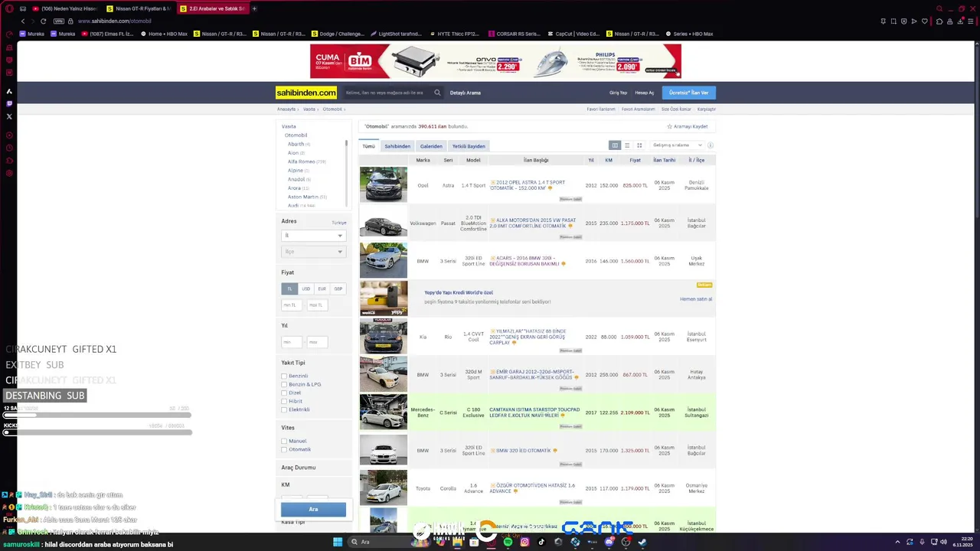Select GBP currency option

pyautogui.click(x=338, y=289)
